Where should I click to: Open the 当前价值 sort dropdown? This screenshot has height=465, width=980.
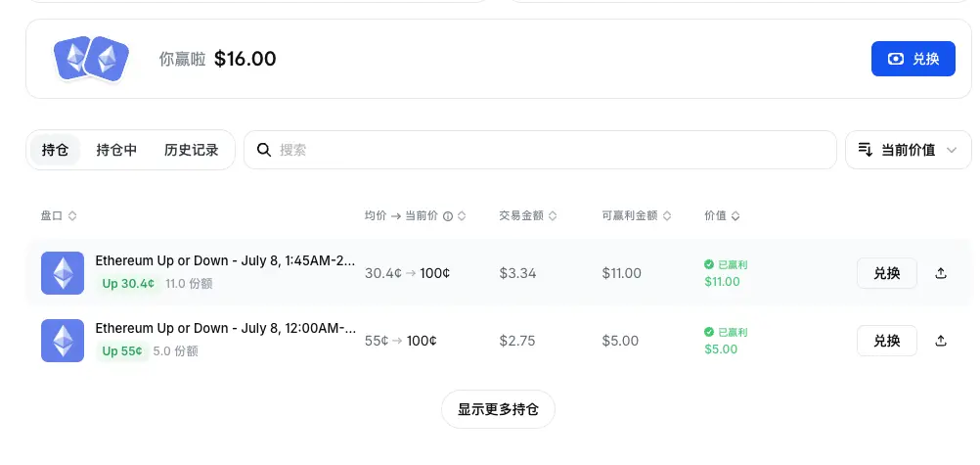pyautogui.click(x=909, y=150)
